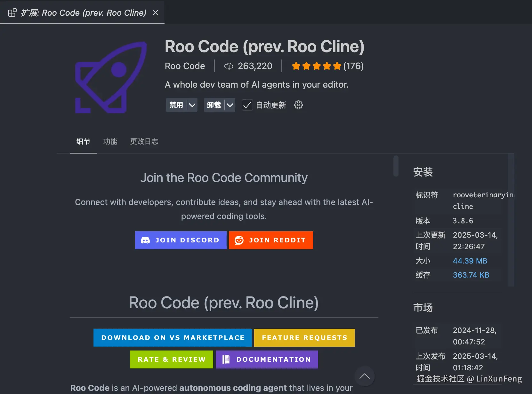Click the Join Reddit button
532x394 pixels.
[271, 240]
